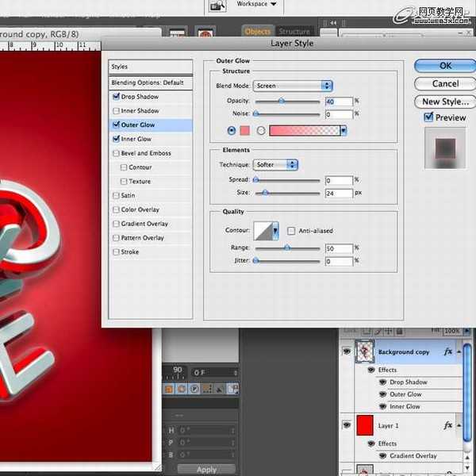The image size is (476, 476).
Task: Hide the Background copy layer via eye icon
Action: (x=347, y=351)
